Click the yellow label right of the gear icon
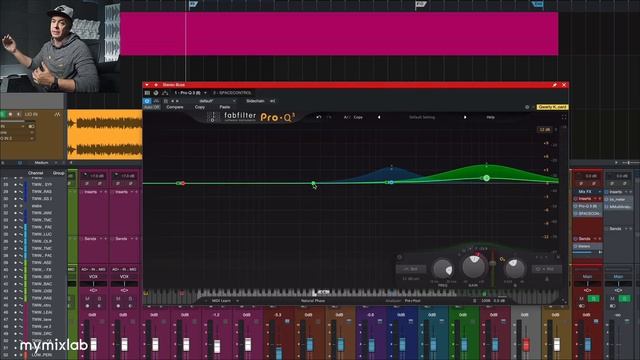Image resolution: width=640 pixels, height=360 pixels. 552,107
